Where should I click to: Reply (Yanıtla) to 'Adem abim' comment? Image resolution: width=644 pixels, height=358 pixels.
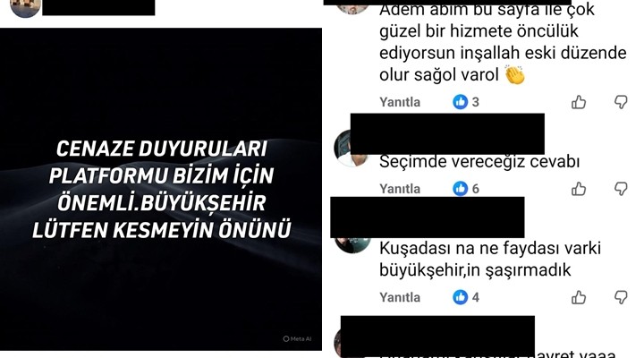tap(400, 102)
